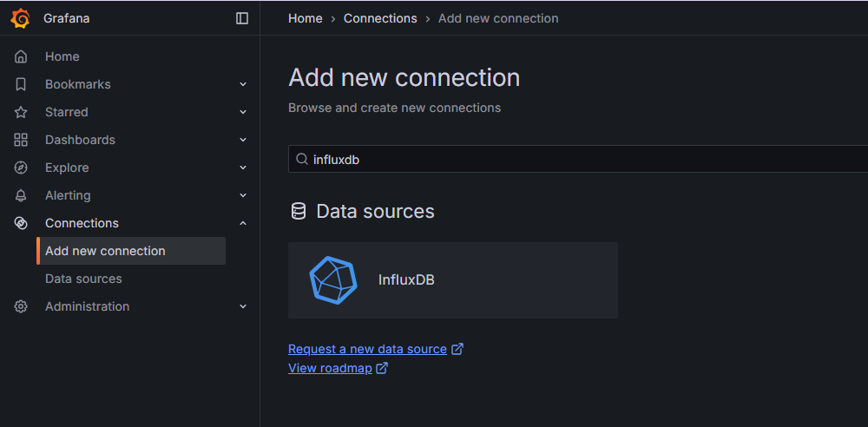Expand the Explore section chevron

242,168
